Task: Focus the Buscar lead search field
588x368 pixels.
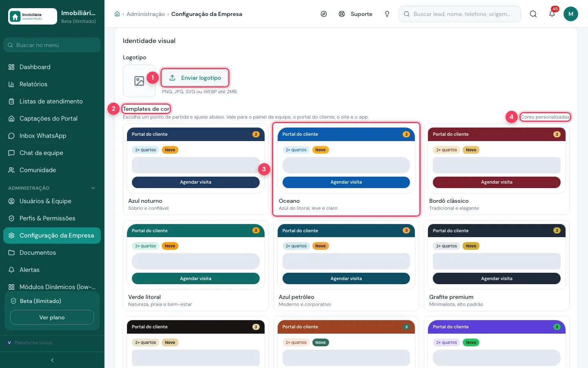Action: (x=460, y=14)
